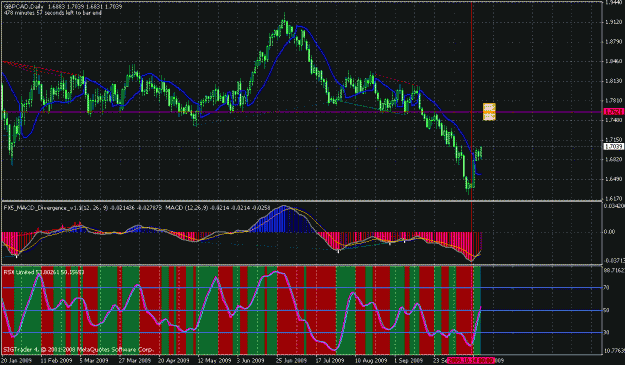Click the 1.8130 price scale label

click(614, 81)
